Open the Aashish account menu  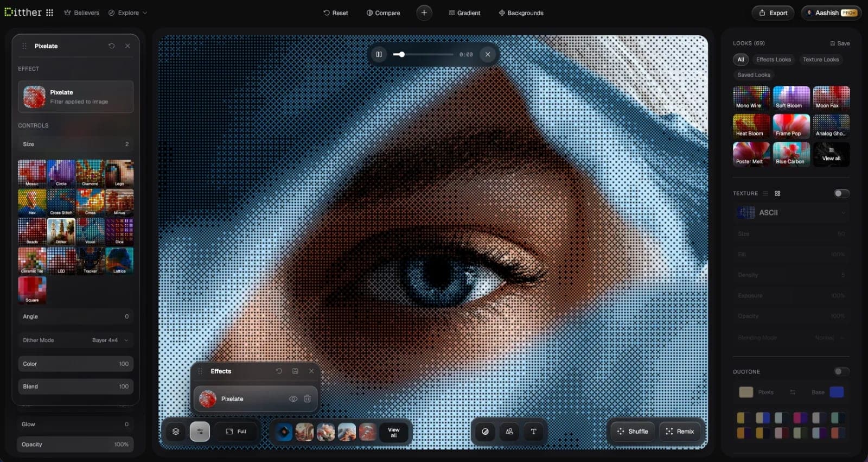click(831, 12)
